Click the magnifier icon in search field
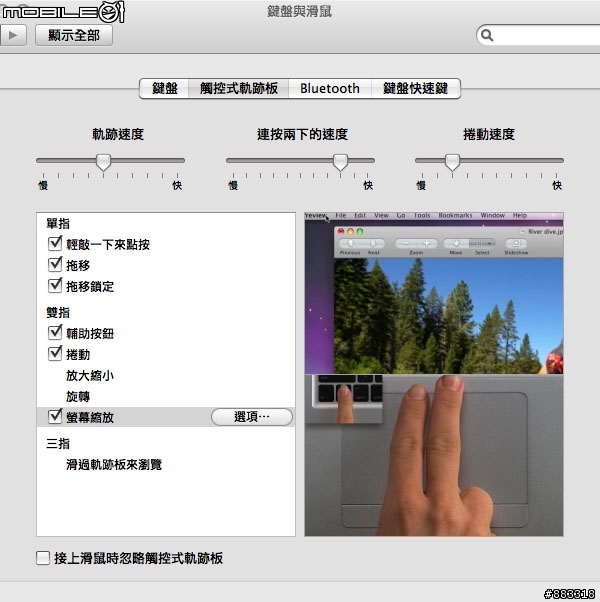This screenshot has width=600, height=602. (x=487, y=35)
